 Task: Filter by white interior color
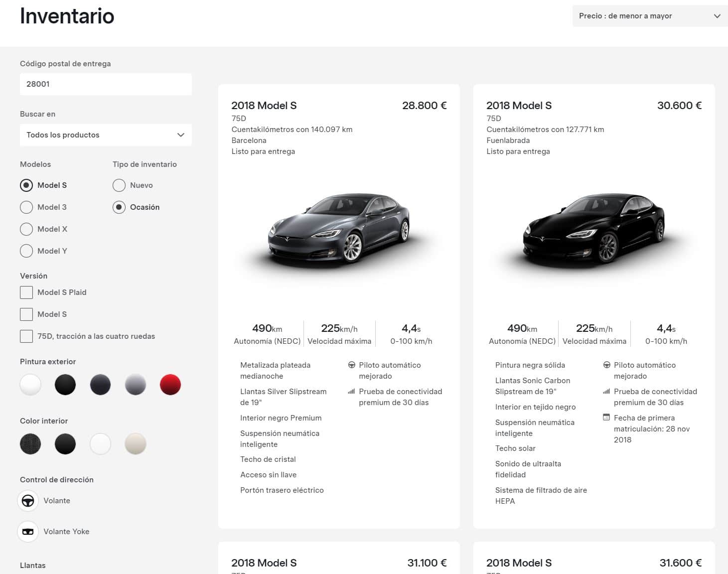(x=100, y=444)
